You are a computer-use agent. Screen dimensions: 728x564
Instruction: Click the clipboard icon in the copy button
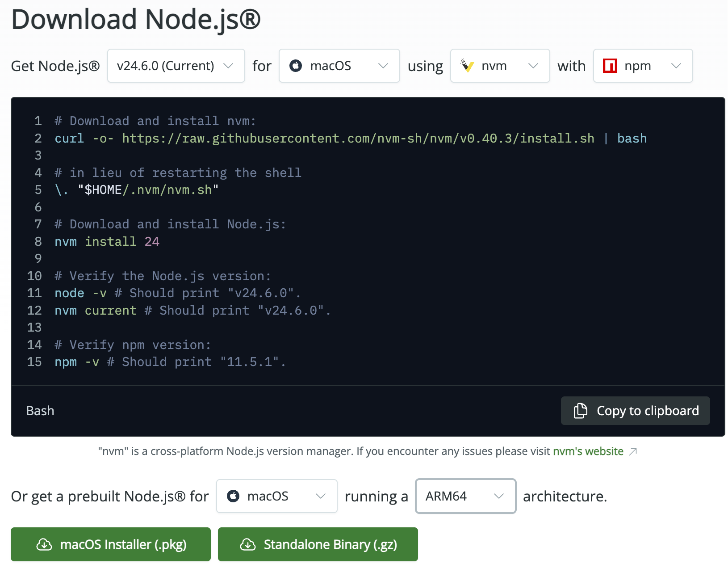point(580,411)
